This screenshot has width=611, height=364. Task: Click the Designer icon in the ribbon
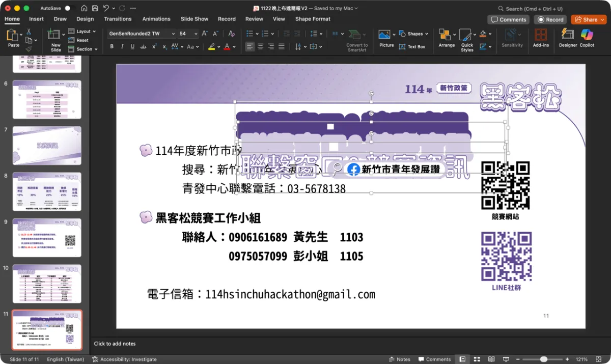tap(568, 36)
